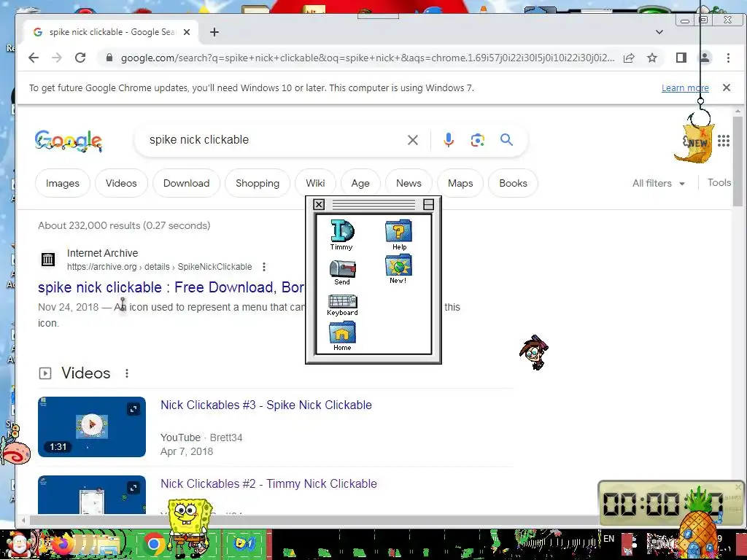Select the Shopping filter chip
This screenshot has height=560, width=747.
(258, 183)
